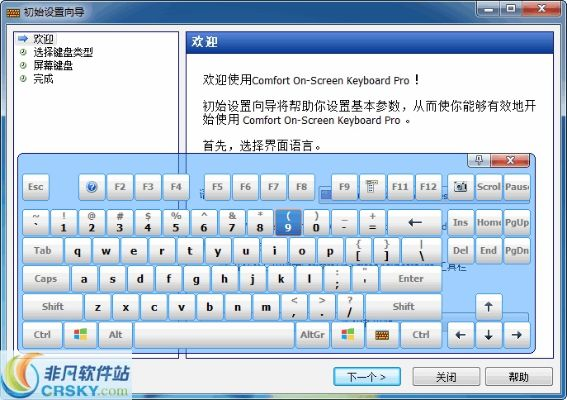Click the 关闭 button
567x400 pixels.
tap(446, 377)
